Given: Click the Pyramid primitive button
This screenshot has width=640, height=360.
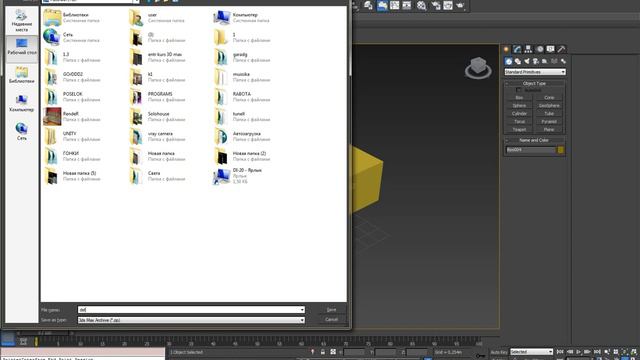Looking at the screenshot, I should click(x=549, y=121).
